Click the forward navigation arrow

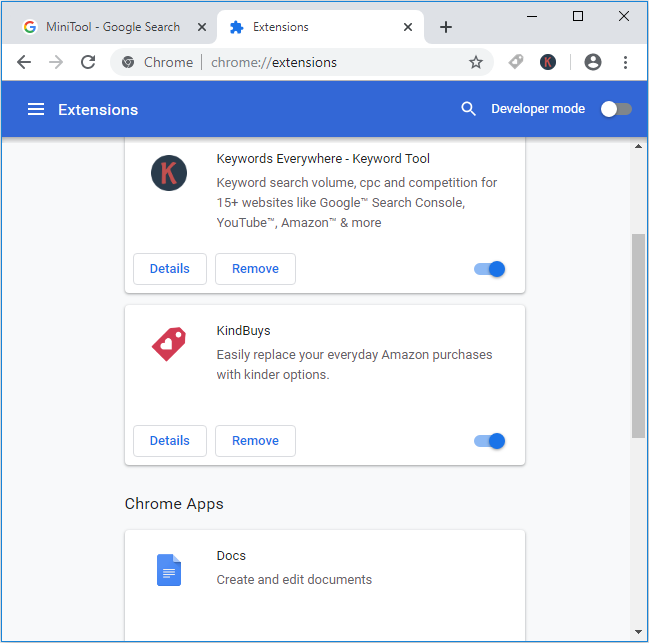coord(56,62)
